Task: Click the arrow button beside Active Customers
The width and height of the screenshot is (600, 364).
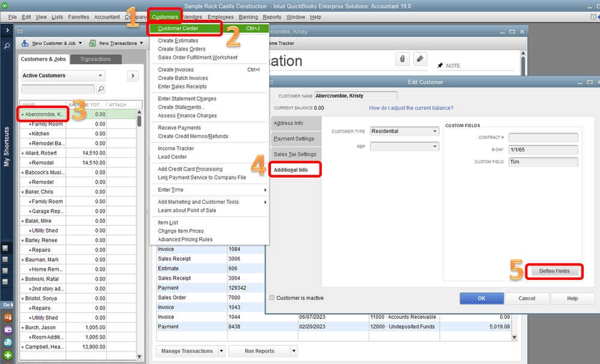Action: click(x=133, y=76)
